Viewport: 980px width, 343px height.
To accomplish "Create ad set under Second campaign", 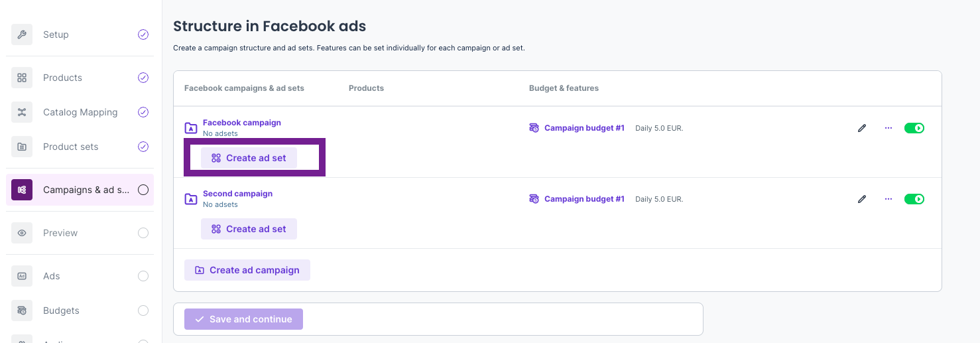I will [x=249, y=229].
